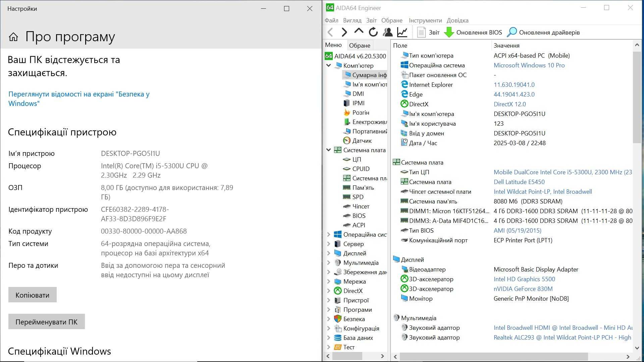Click the Оновлення драйверів toolbar button
The height and width of the screenshot is (362, 644).
543,32
